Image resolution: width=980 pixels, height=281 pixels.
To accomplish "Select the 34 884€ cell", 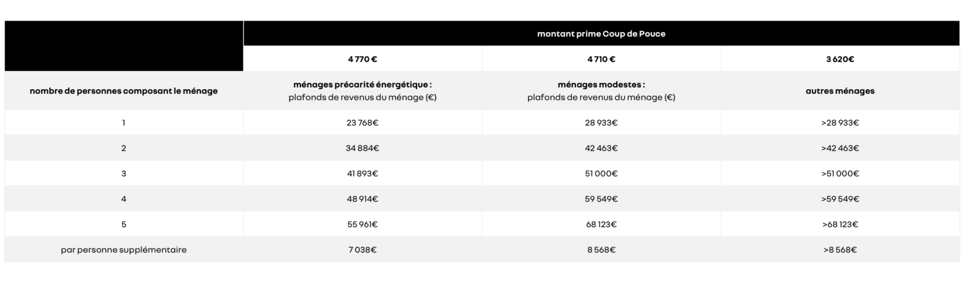I will [362, 148].
